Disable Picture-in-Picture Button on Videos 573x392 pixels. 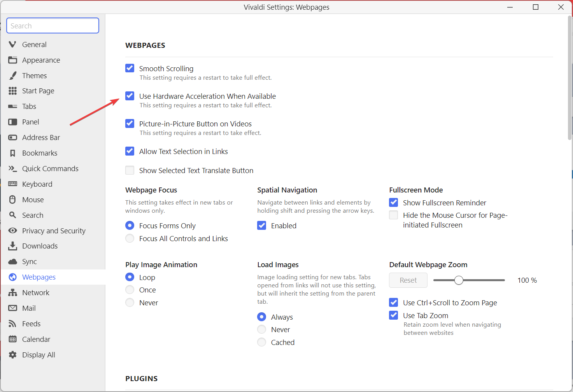(130, 124)
